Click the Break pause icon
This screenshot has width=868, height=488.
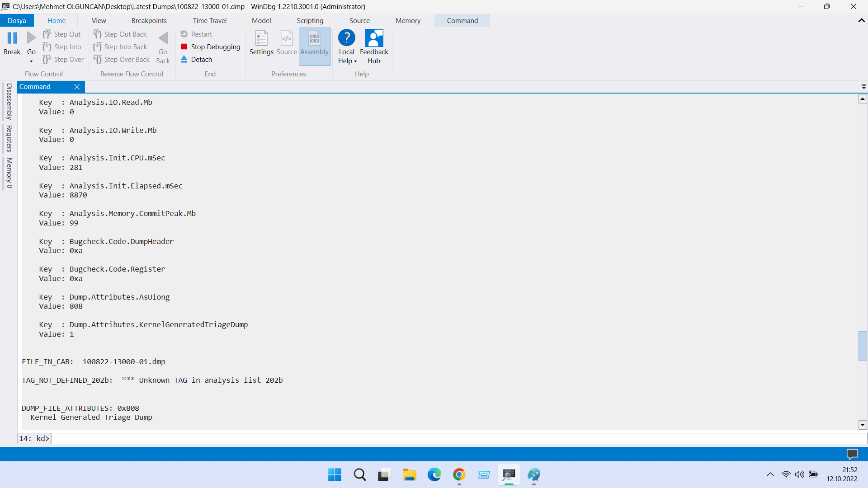click(12, 38)
